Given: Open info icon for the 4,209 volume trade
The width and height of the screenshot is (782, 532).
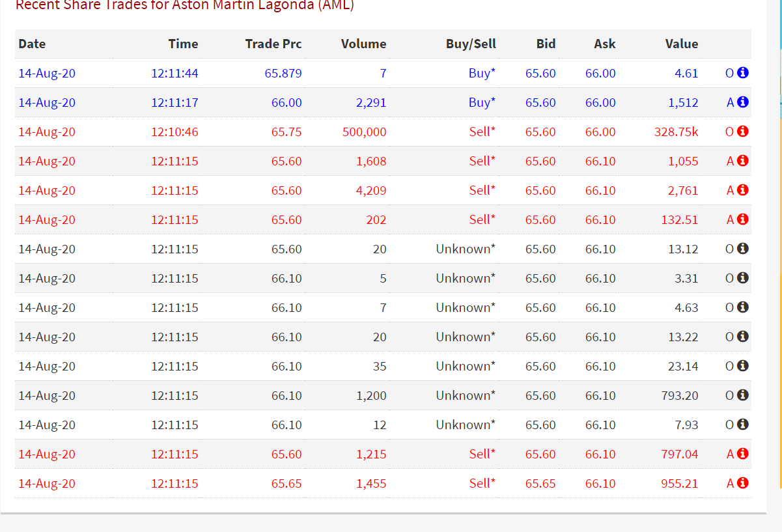Looking at the screenshot, I should coord(742,190).
